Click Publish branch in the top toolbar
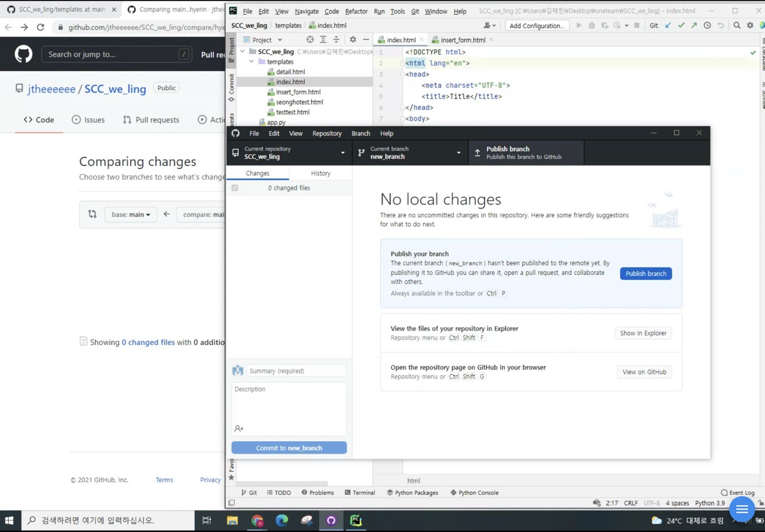The image size is (765, 532). point(526,153)
